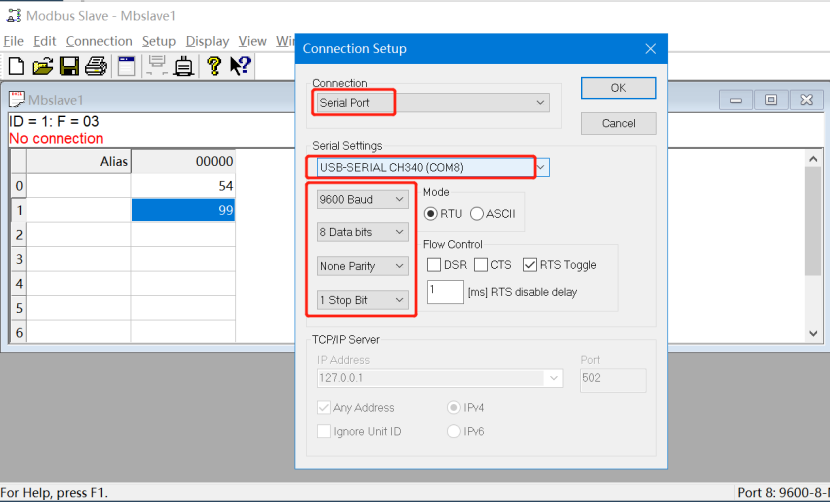The width and height of the screenshot is (830, 502).
Task: Open the Display menu
Action: point(207,41)
